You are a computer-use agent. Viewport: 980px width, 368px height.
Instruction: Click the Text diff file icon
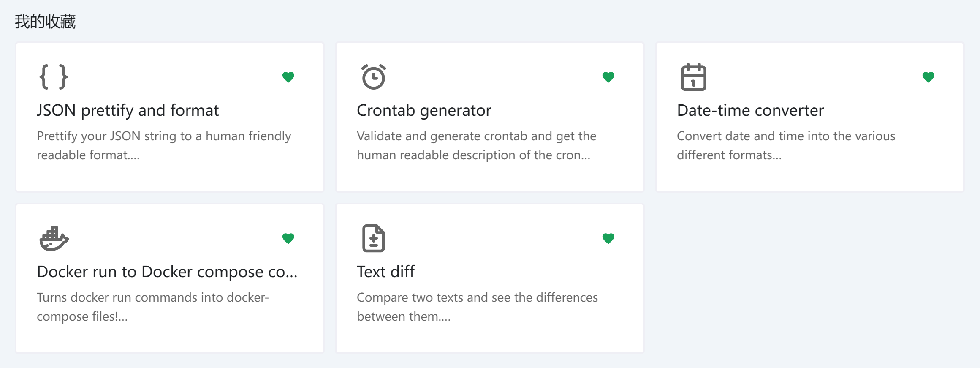[x=374, y=238]
